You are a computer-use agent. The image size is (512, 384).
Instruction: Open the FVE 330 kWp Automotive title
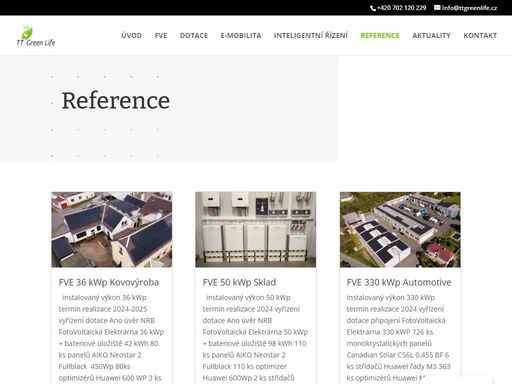(399, 282)
